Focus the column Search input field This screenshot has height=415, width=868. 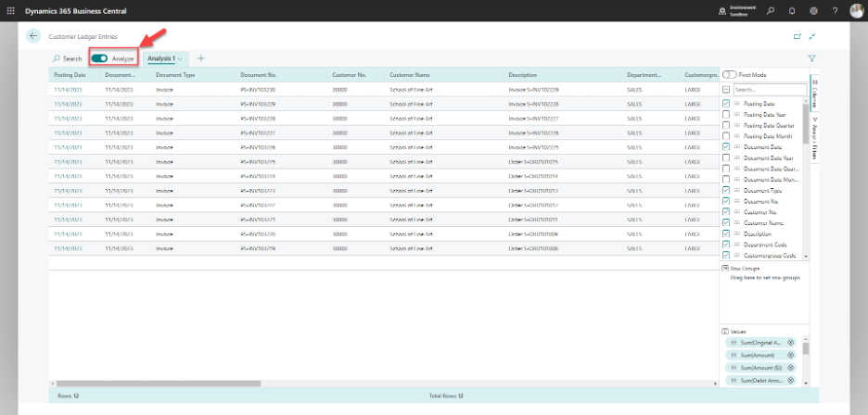pyautogui.click(x=770, y=89)
